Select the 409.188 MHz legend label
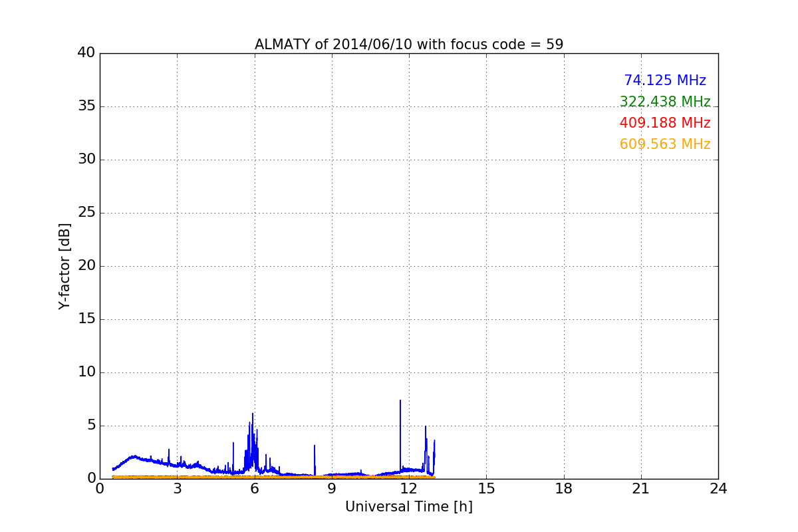Image resolution: width=798 pixels, height=532 pixels. 665,123
